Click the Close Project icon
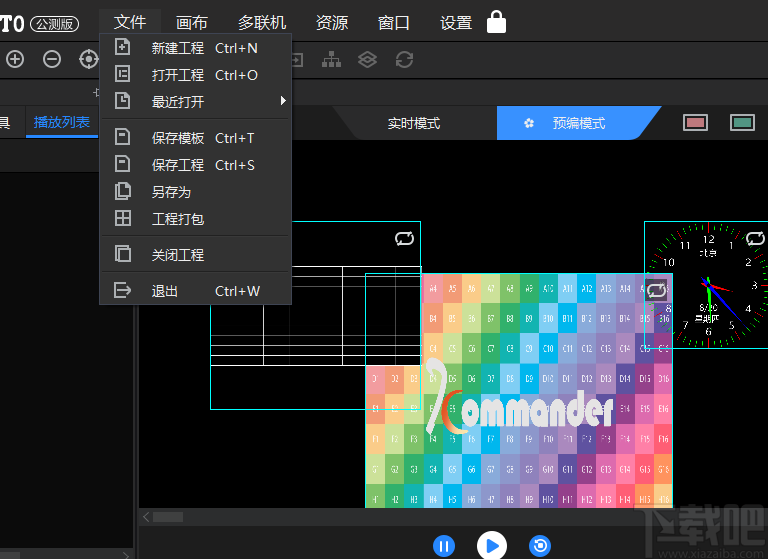Viewport: 768px width, 559px height. point(122,254)
